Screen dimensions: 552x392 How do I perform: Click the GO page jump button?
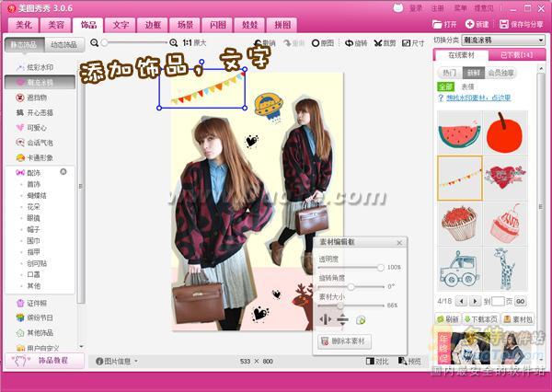(521, 302)
